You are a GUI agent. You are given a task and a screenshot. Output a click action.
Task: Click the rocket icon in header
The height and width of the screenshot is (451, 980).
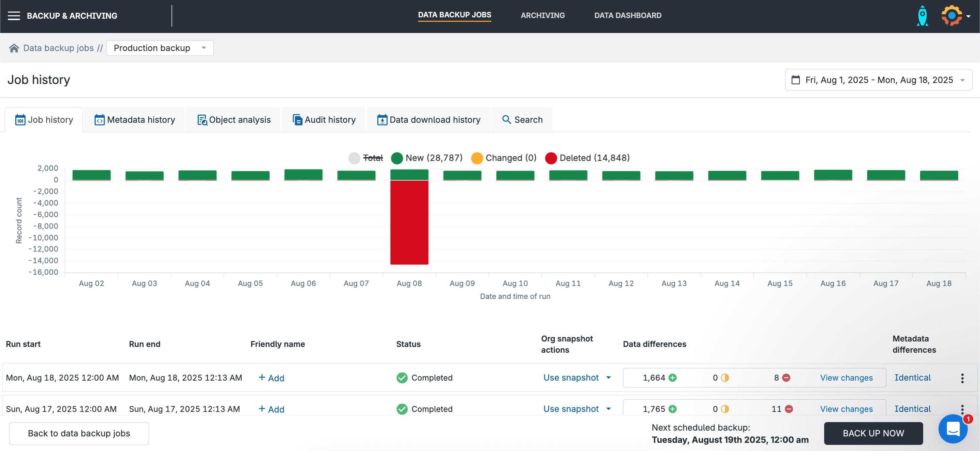pos(922,16)
